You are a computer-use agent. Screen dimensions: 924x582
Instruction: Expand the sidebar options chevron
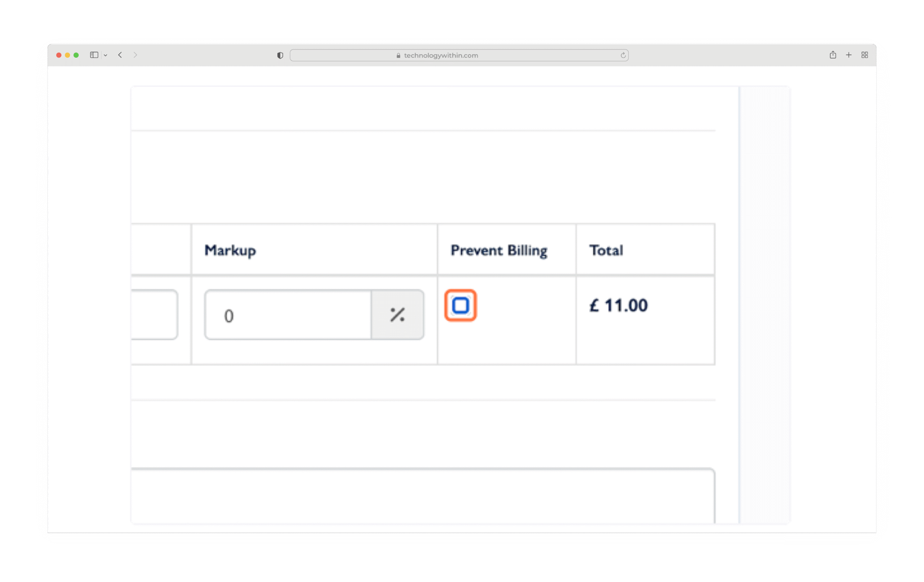point(105,55)
